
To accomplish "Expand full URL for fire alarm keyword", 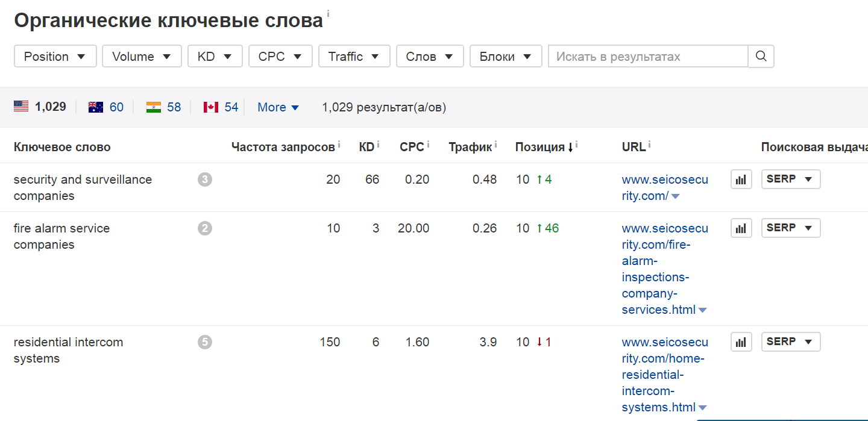I will [702, 309].
